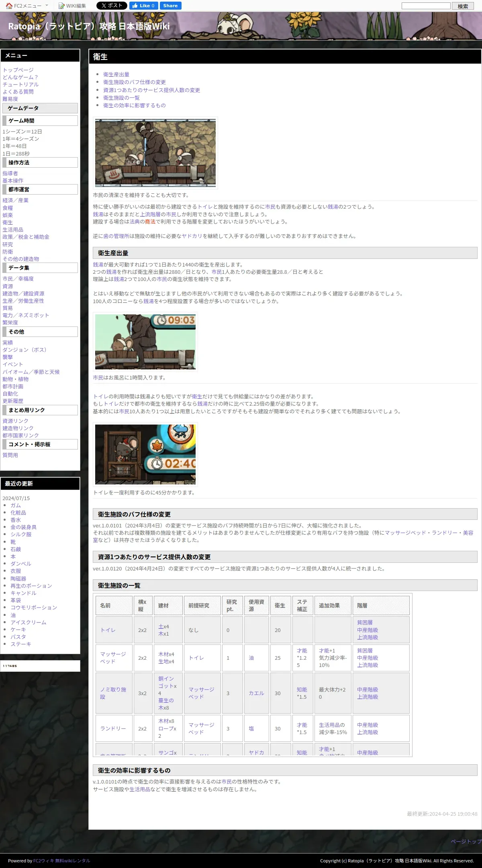Open よくある質問 menu link
The image size is (482, 868).
pyautogui.click(x=18, y=92)
